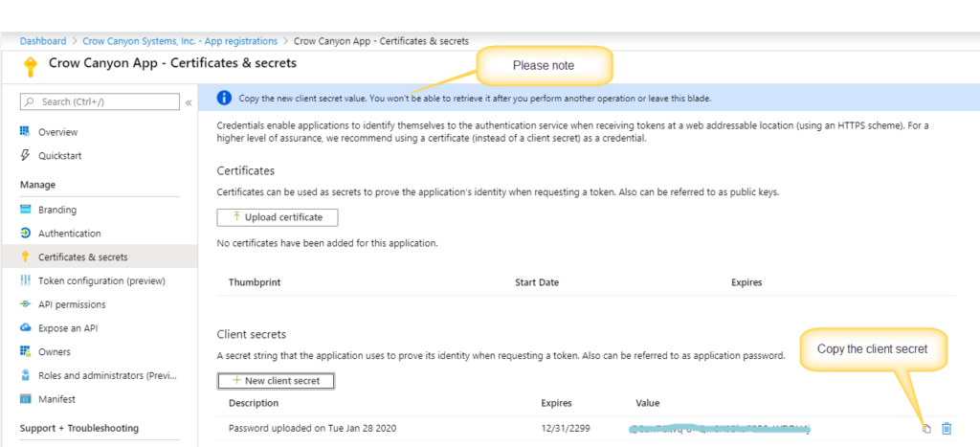The width and height of the screenshot is (980, 447).
Task: Delete the client secret with trash icon
Action: [947, 428]
